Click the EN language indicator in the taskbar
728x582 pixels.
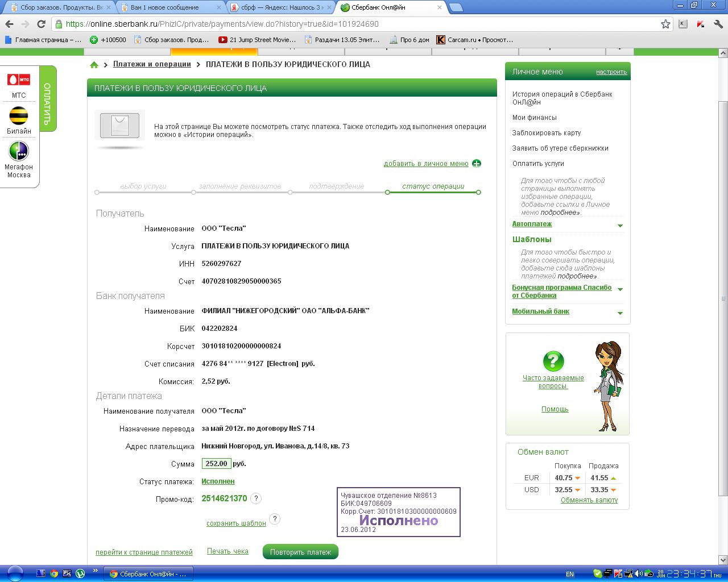coord(570,574)
